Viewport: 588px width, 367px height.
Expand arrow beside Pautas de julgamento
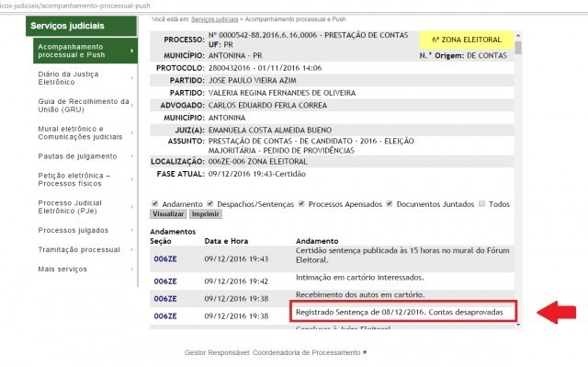pos(132,156)
